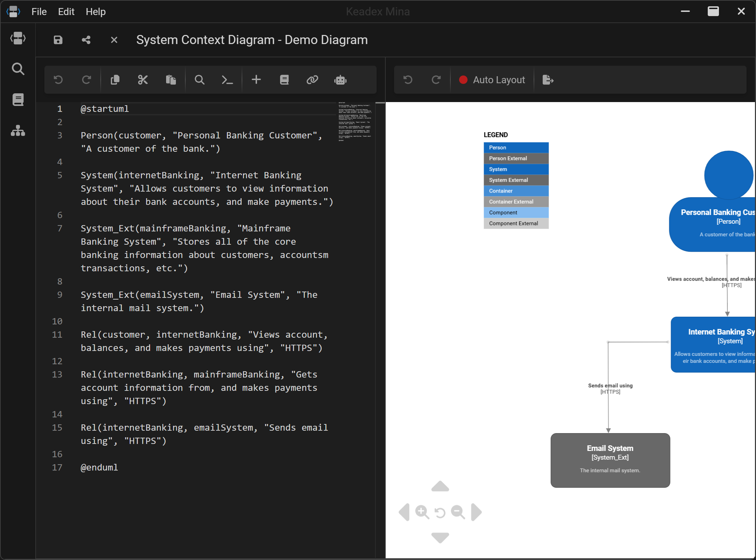Toggle Auto Layout mode

[492, 80]
